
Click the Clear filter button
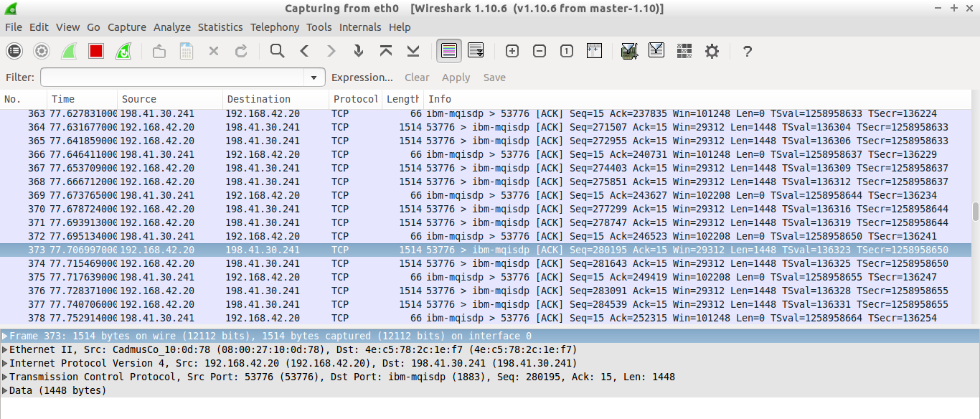(x=417, y=77)
